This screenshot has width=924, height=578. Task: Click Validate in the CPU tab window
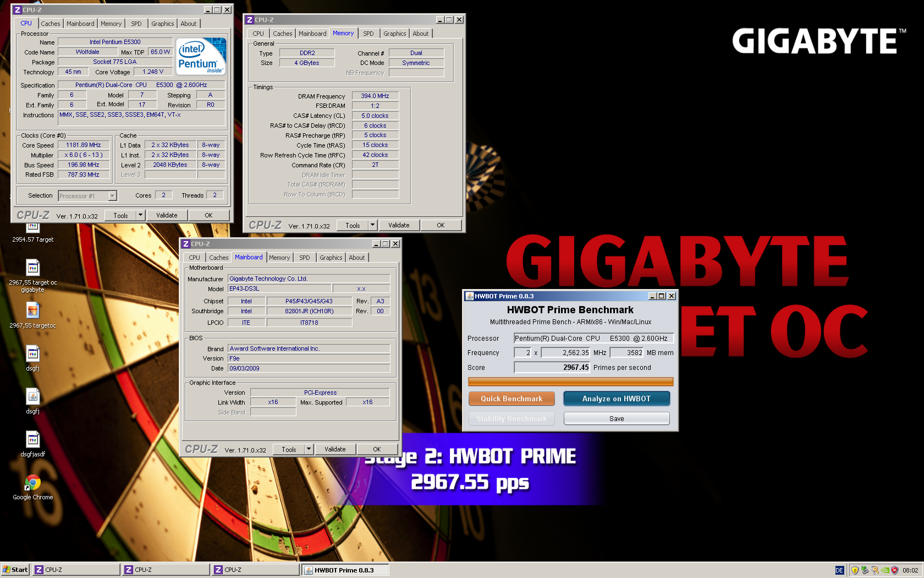(167, 215)
